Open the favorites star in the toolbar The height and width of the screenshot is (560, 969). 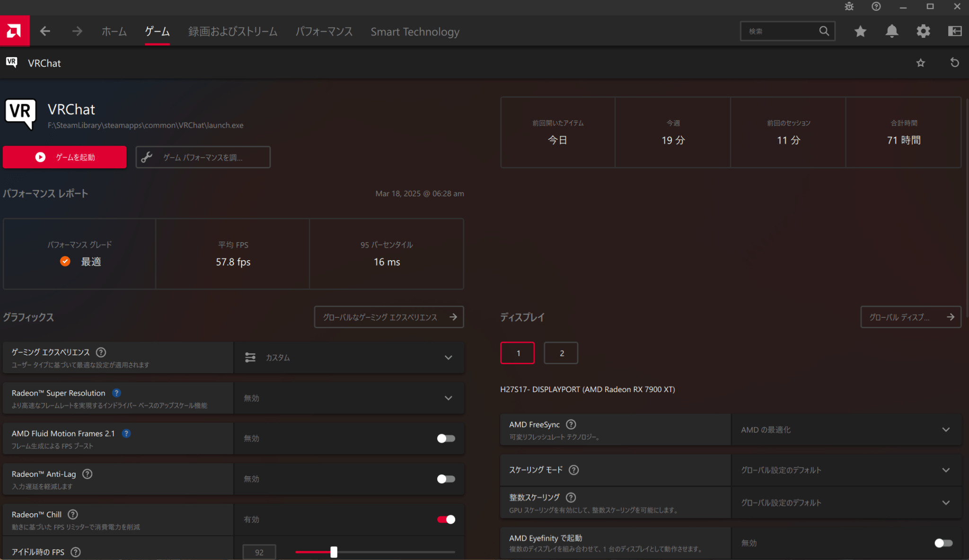point(860,31)
